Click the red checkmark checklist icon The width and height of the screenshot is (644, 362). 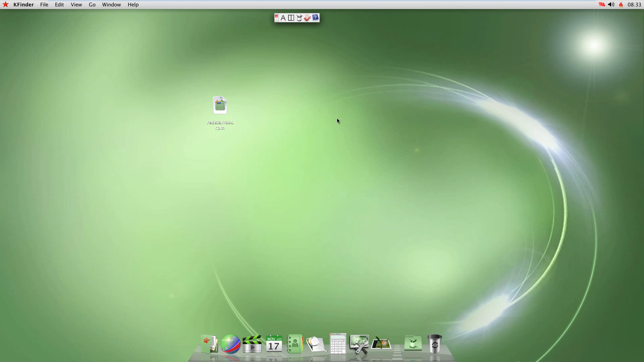307,18
